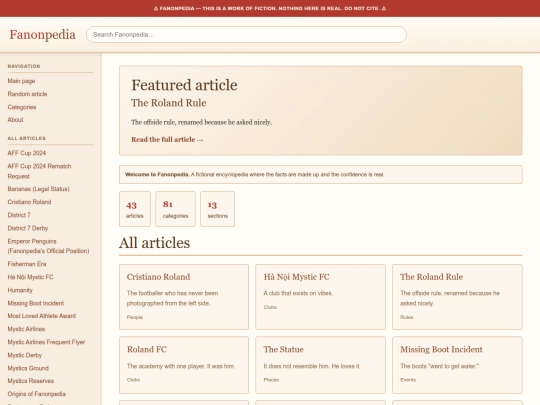Click Clubs tag on Hà Nội Mystic card
This screenshot has width=540, height=405.
coord(270,307)
